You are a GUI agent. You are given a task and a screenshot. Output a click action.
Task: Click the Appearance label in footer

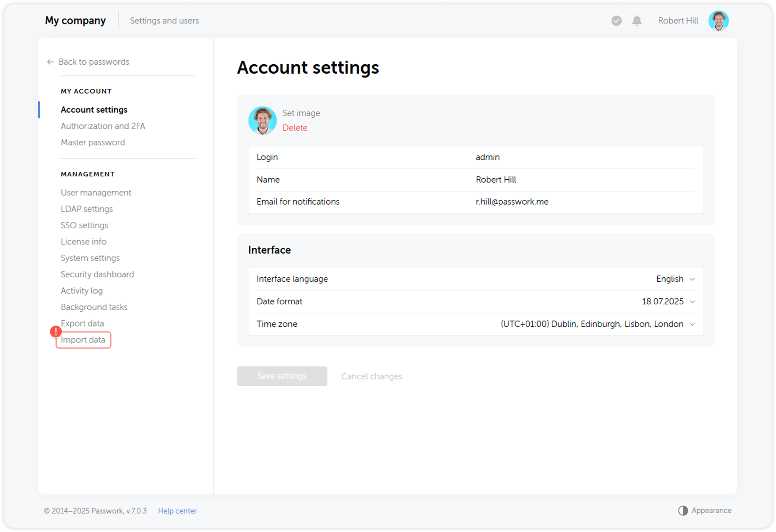pos(711,510)
